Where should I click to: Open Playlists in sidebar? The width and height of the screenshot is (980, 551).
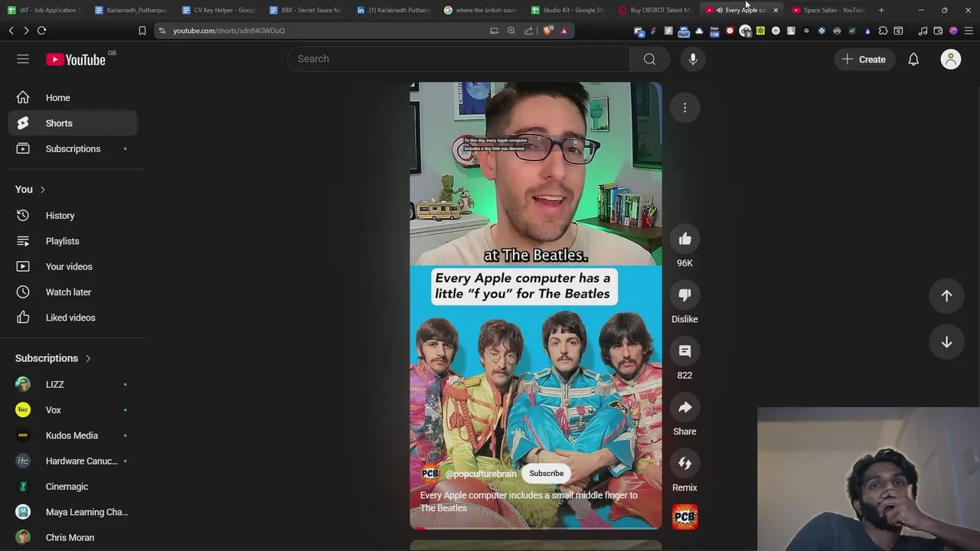click(x=73, y=241)
